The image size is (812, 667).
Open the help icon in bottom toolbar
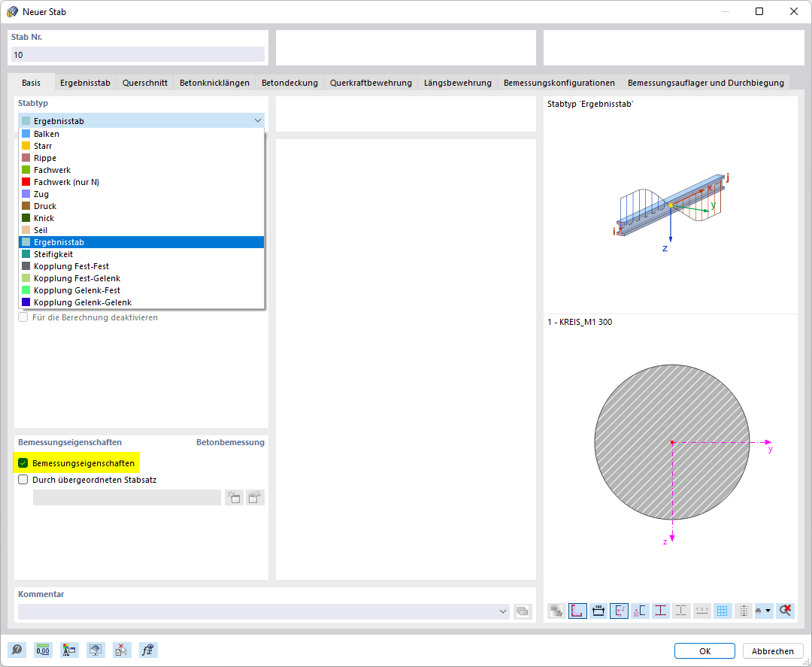[x=17, y=650]
